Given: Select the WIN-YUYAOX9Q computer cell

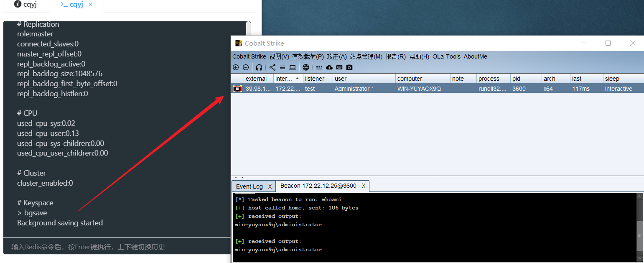Looking at the screenshot, I should (x=423, y=89).
